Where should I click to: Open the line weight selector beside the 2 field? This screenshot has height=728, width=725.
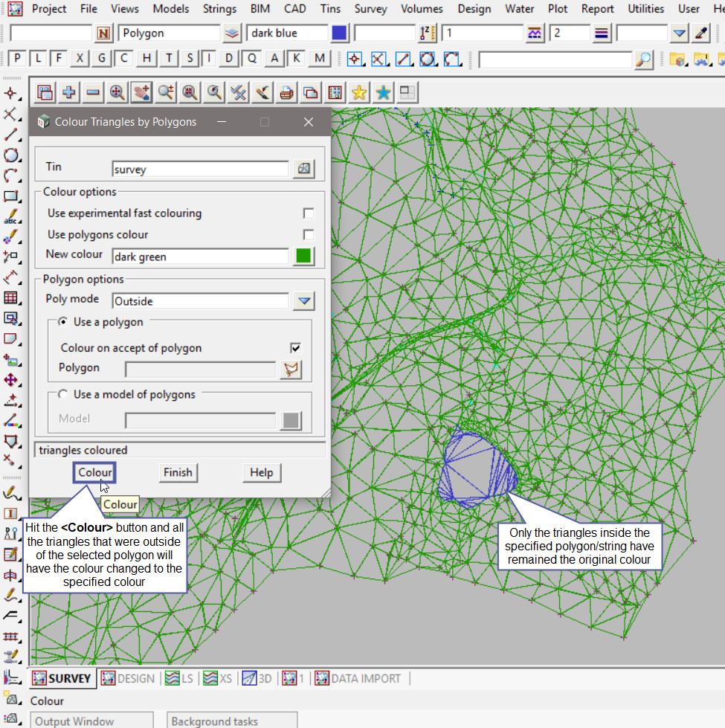(x=602, y=33)
